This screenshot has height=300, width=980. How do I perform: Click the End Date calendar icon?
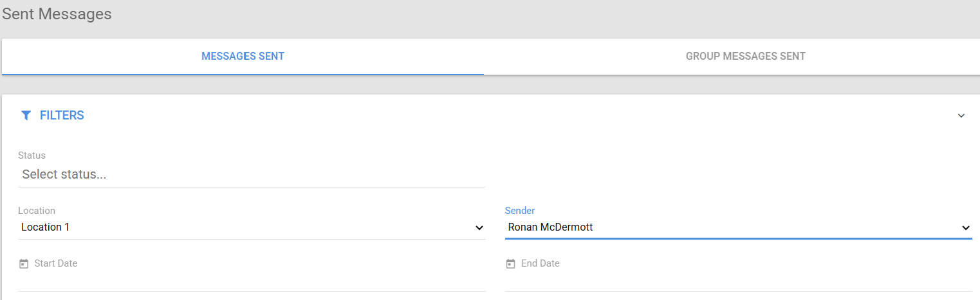[510, 264]
